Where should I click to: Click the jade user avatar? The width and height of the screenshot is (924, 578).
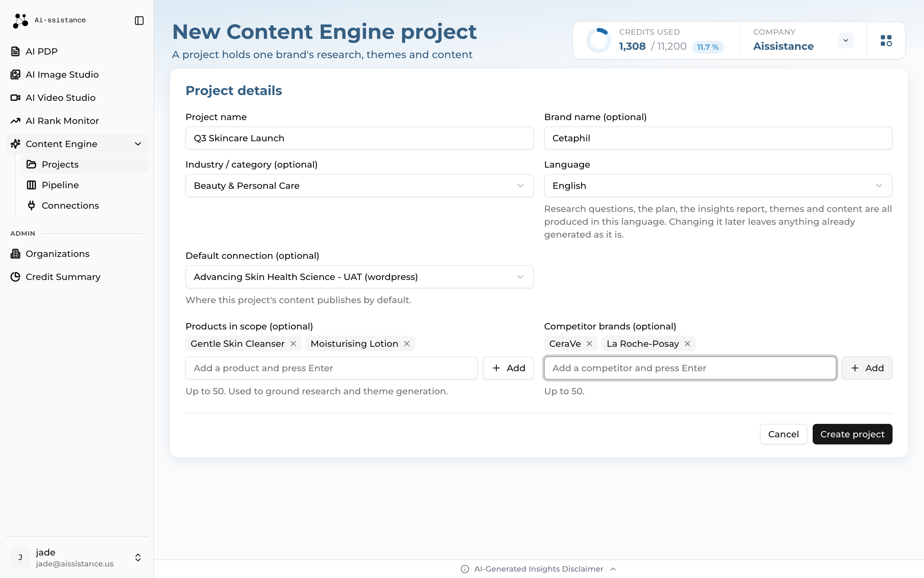[x=20, y=557]
